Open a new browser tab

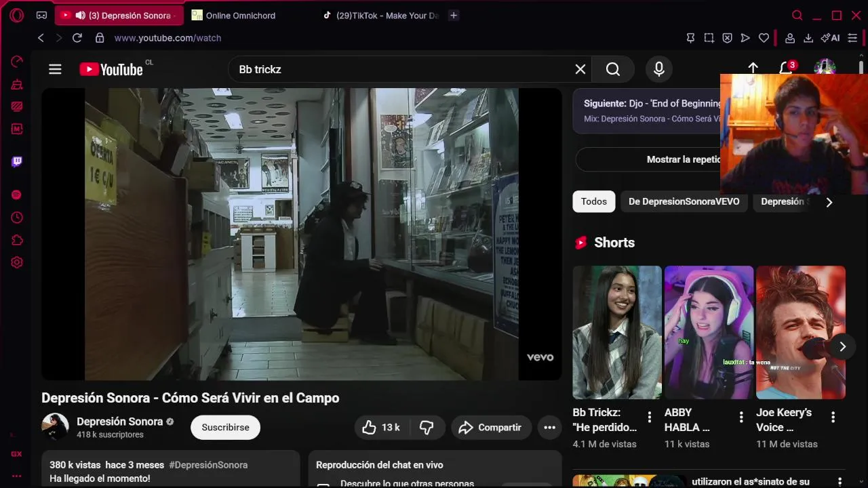(x=454, y=15)
